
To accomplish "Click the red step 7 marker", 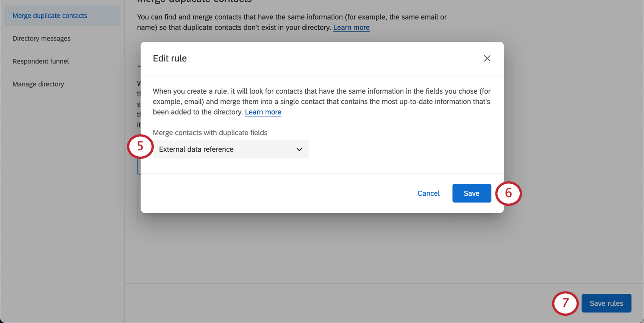I will click(565, 303).
